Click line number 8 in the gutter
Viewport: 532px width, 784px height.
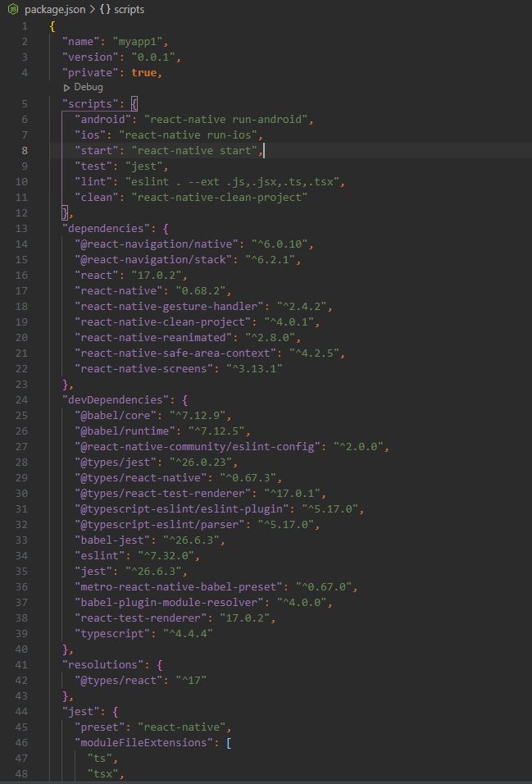pos(25,151)
